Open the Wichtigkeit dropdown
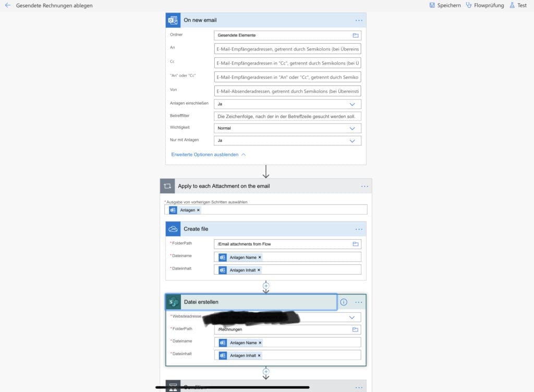Viewport: 534px width, 392px height. [x=352, y=128]
